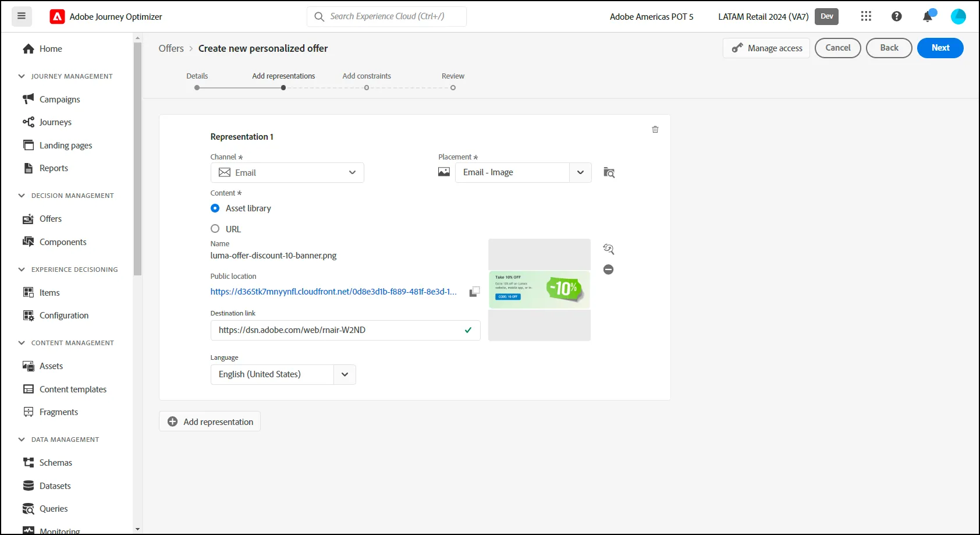Open Manage access
980x535 pixels.
tap(766, 48)
